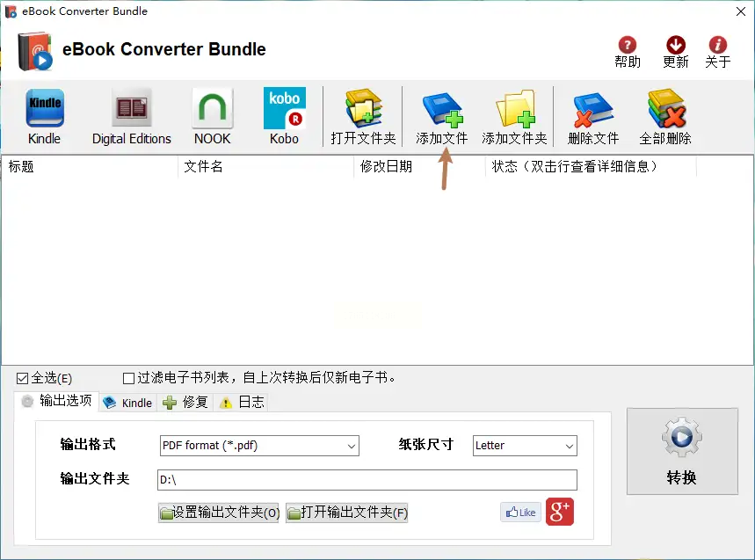Open the 日志 log tab
This screenshot has height=560, width=755.
coord(241,403)
